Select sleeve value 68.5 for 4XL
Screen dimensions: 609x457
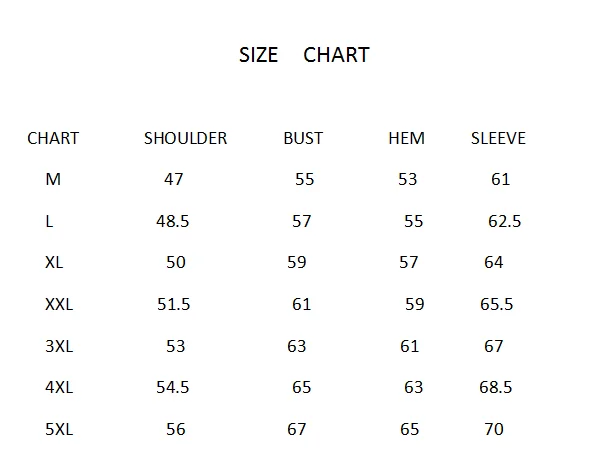coord(496,387)
